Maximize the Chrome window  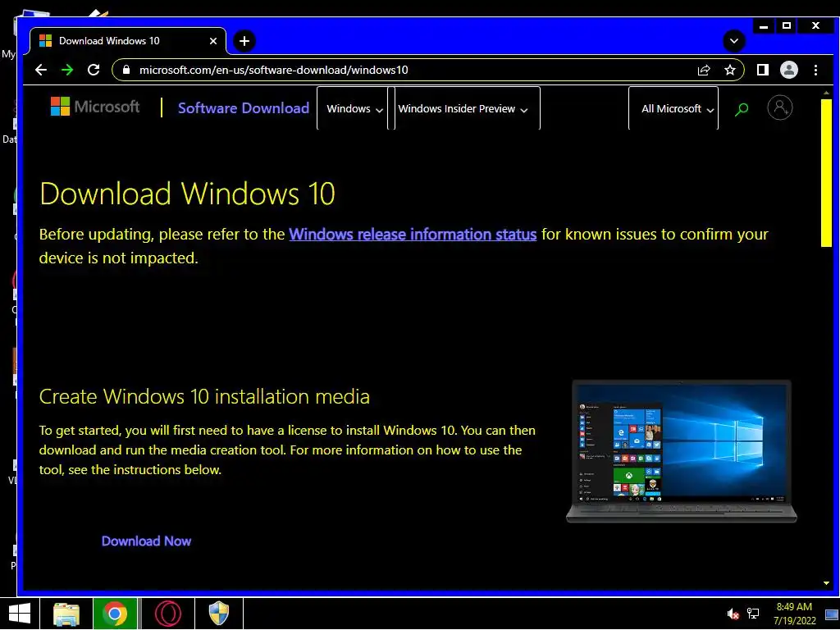[787, 25]
